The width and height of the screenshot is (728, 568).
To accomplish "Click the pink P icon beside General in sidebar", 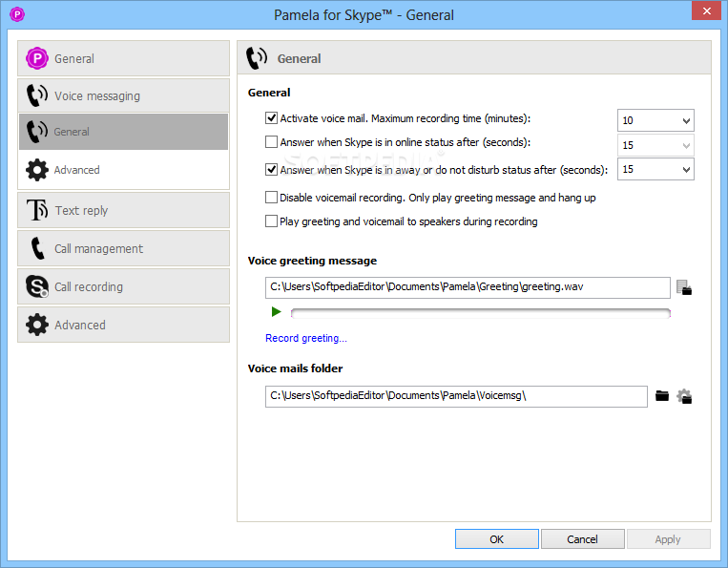I will point(37,58).
